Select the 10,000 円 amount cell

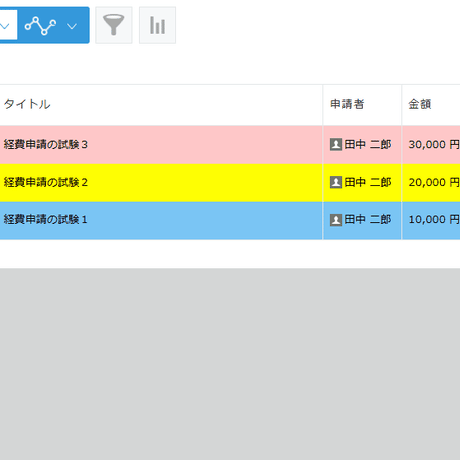tap(431, 220)
